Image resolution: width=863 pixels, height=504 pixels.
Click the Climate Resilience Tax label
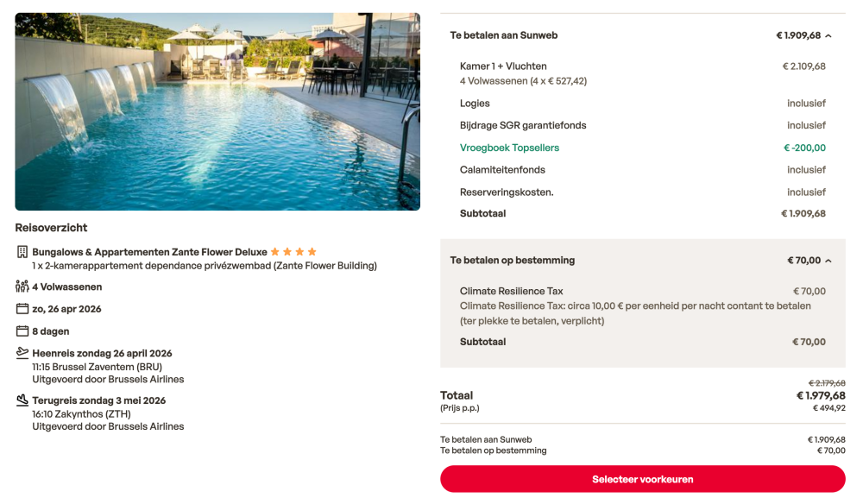511,291
